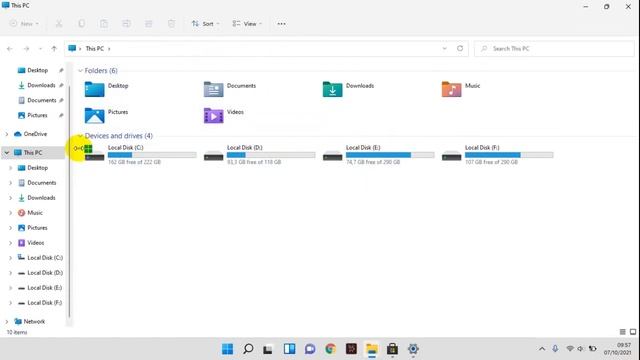Go forward with the Forward arrow

tap(26, 49)
